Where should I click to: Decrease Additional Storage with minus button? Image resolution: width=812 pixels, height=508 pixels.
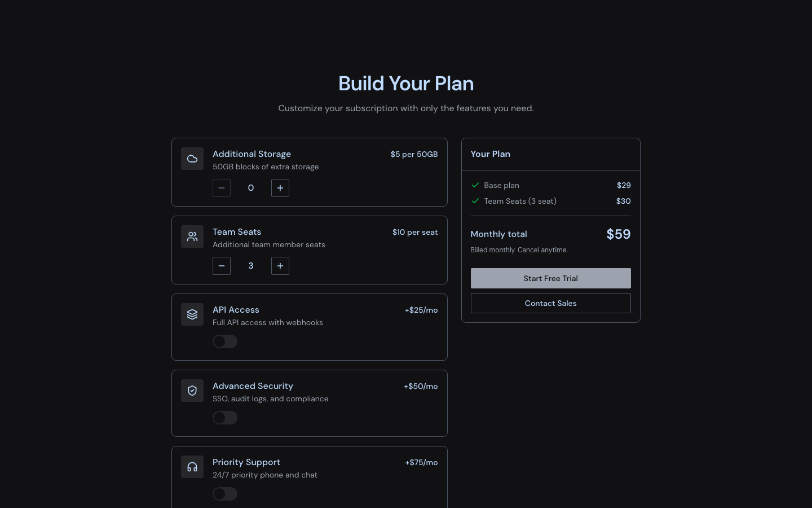pos(222,188)
